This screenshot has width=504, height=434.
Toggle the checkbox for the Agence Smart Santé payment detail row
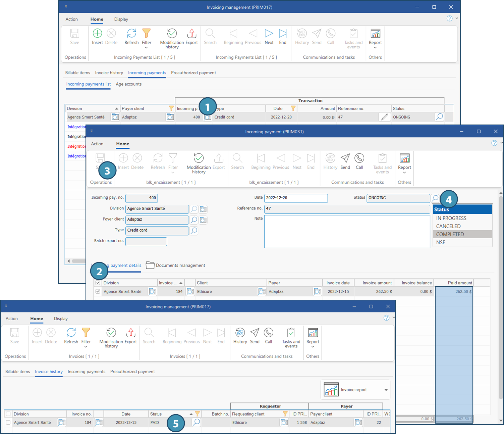(98, 291)
